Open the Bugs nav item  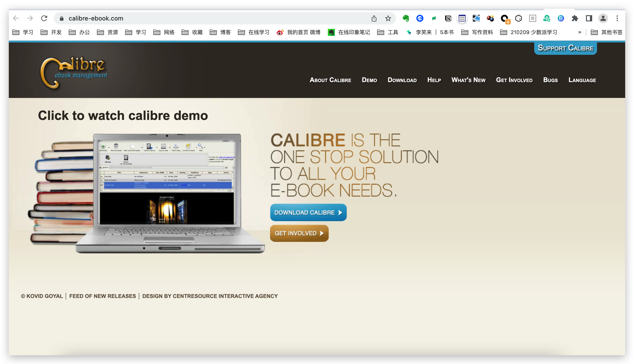point(551,80)
